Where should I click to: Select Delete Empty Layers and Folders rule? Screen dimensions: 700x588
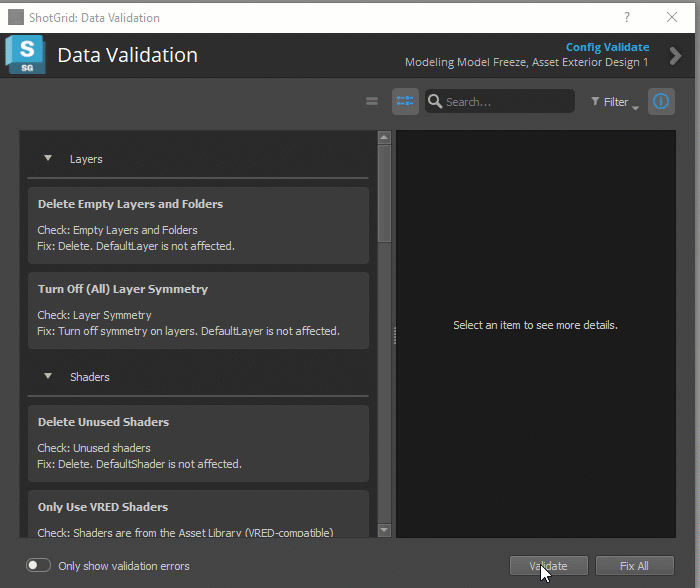click(198, 225)
